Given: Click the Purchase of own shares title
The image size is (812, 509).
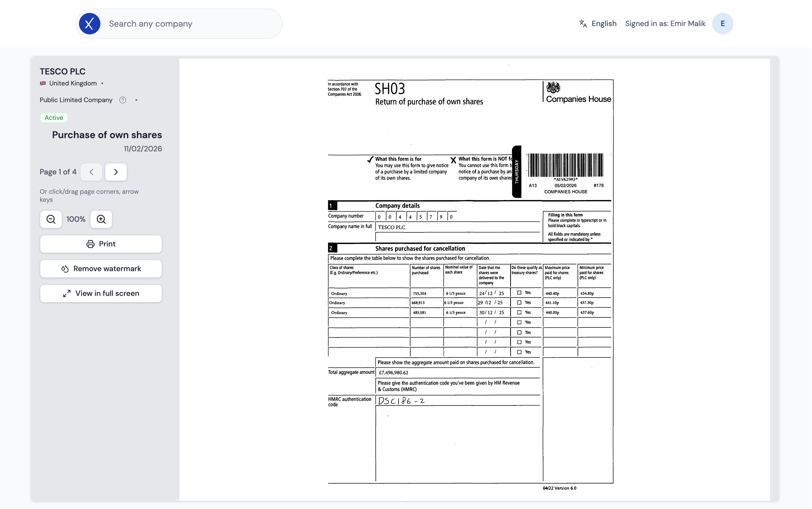Looking at the screenshot, I should [x=107, y=135].
